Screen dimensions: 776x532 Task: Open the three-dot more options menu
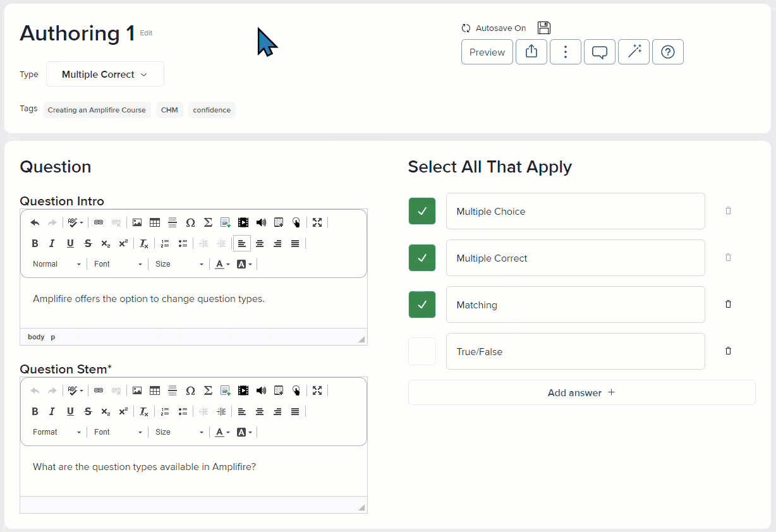pyautogui.click(x=566, y=52)
